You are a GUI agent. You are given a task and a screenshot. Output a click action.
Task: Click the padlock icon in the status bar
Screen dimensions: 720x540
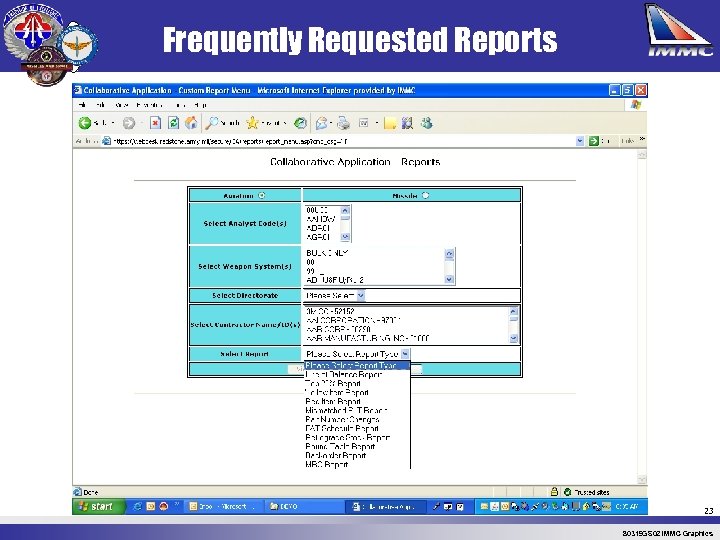click(554, 492)
